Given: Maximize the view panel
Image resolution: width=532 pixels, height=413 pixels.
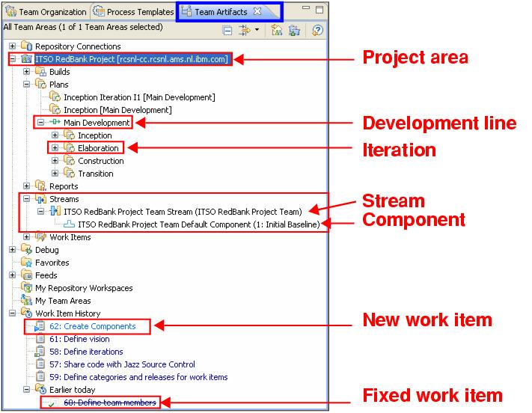Looking at the screenshot, I should click(319, 10).
